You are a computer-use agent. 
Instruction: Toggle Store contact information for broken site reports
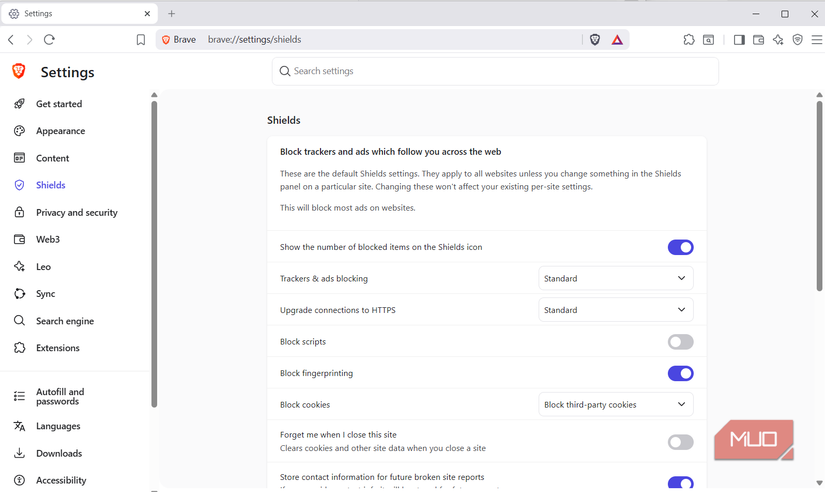(680, 482)
